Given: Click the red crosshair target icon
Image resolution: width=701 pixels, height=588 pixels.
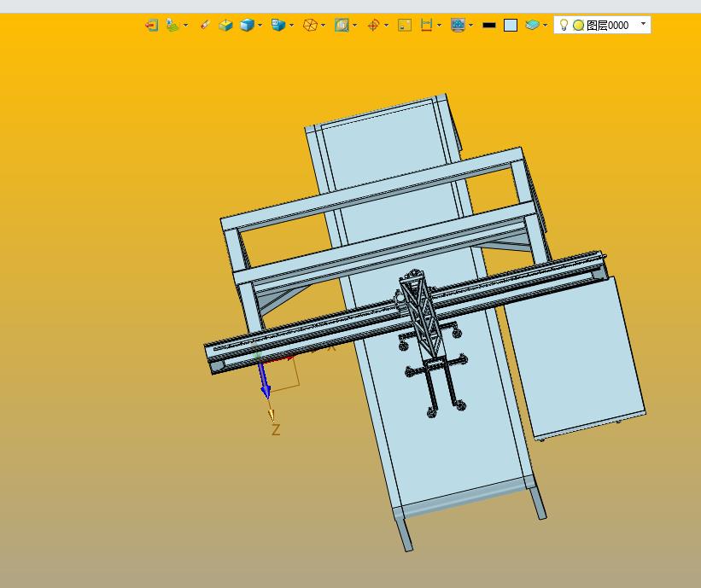Looking at the screenshot, I should (373, 25).
